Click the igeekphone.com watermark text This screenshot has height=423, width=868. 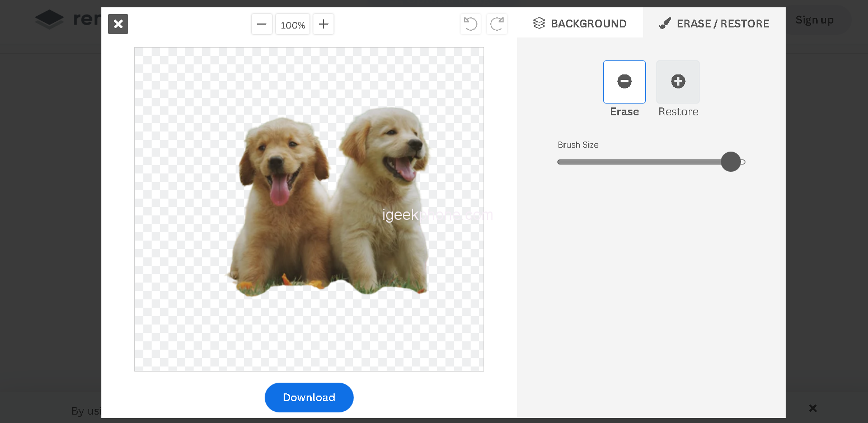[x=437, y=215]
